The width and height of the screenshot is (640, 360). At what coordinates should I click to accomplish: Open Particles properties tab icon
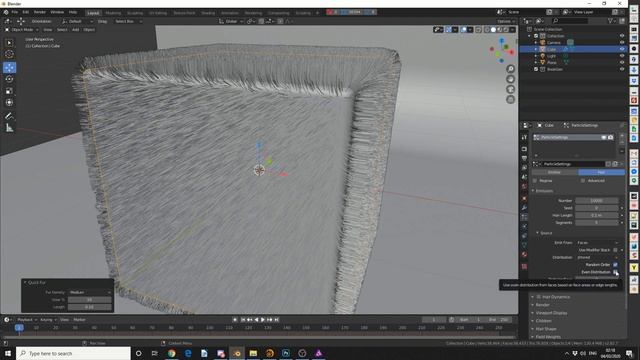coord(524,217)
